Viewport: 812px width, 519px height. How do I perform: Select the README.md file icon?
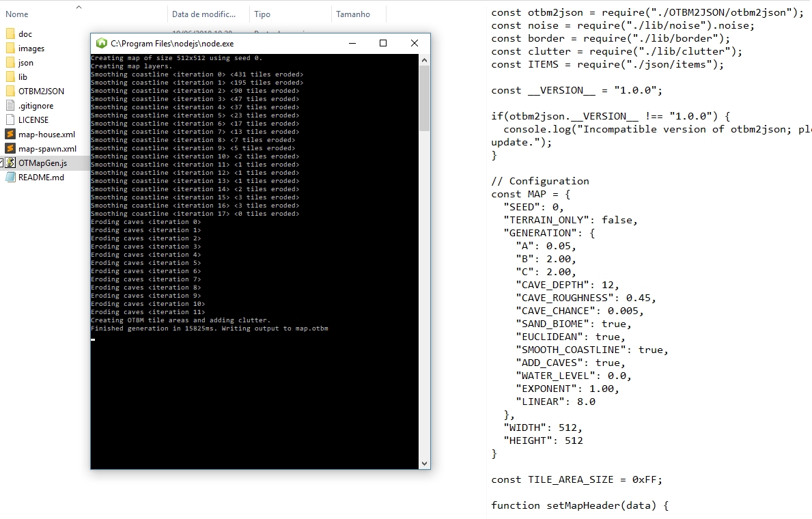10,177
